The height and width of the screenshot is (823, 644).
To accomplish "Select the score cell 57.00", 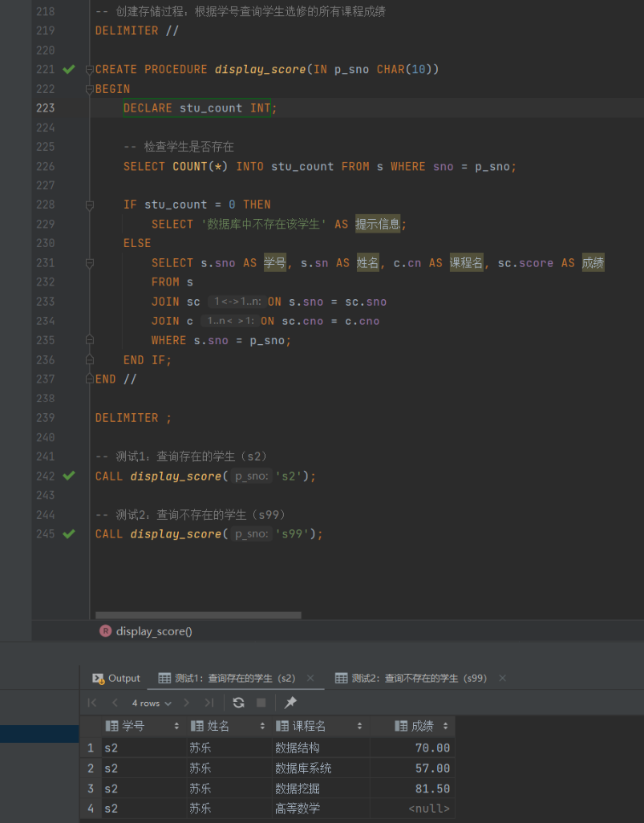I will pyautogui.click(x=412, y=768).
